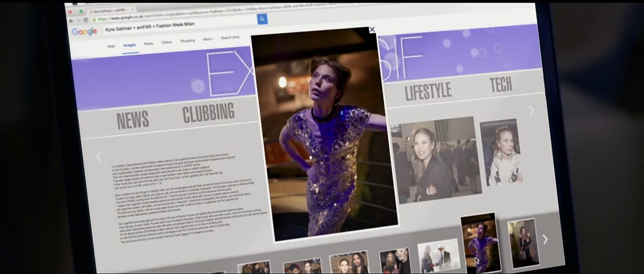Go to the CLUBBING section
The width and height of the screenshot is (644, 274).
[209, 113]
